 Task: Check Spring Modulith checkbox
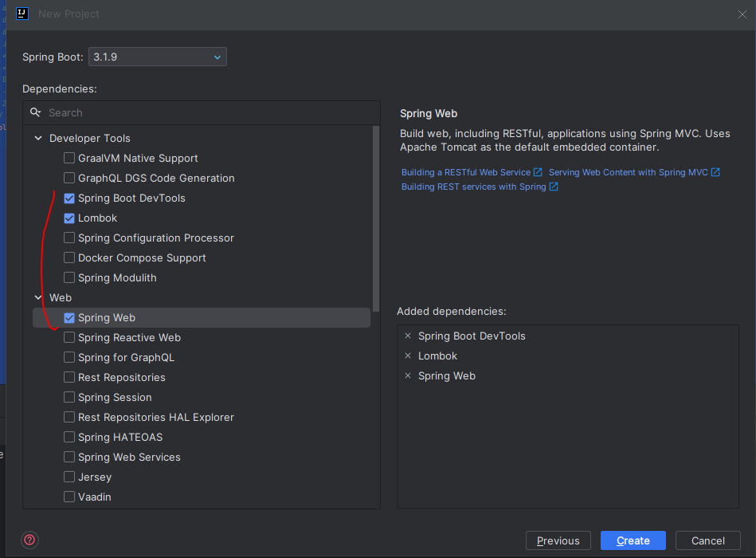coord(69,277)
